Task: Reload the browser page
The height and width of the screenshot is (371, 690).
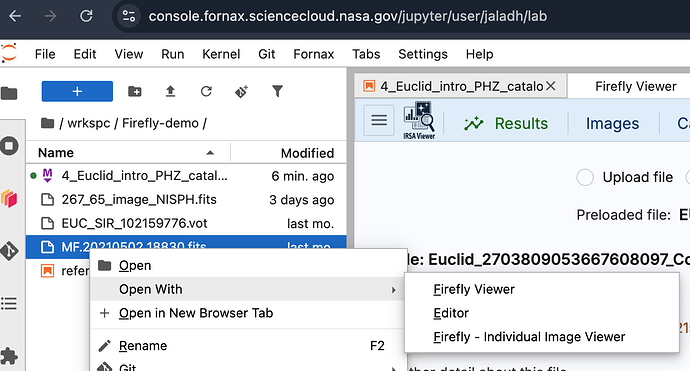Action: tap(86, 16)
